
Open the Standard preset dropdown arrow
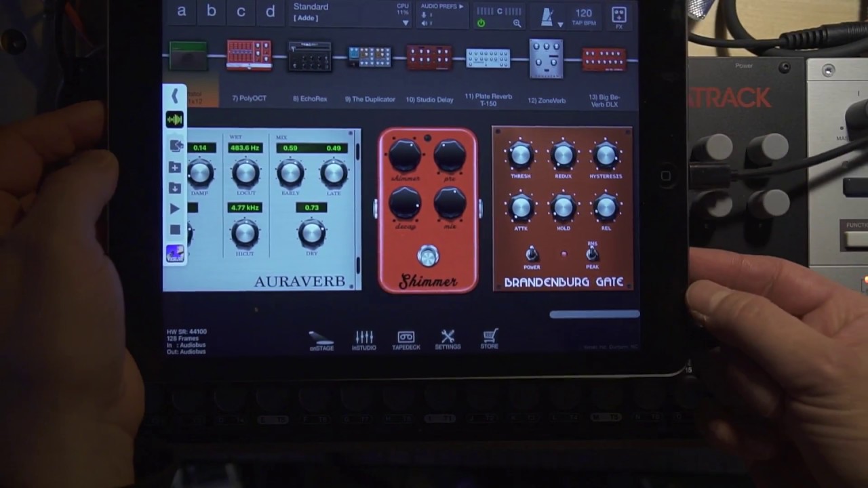[406, 22]
